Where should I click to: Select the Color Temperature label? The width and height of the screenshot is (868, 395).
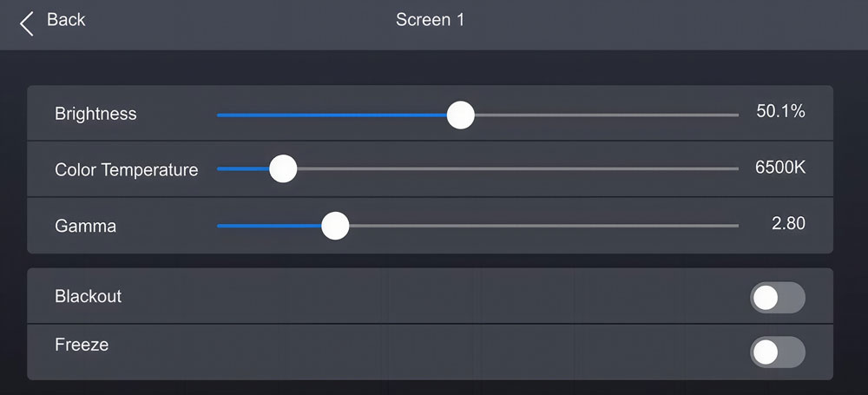[x=126, y=170]
